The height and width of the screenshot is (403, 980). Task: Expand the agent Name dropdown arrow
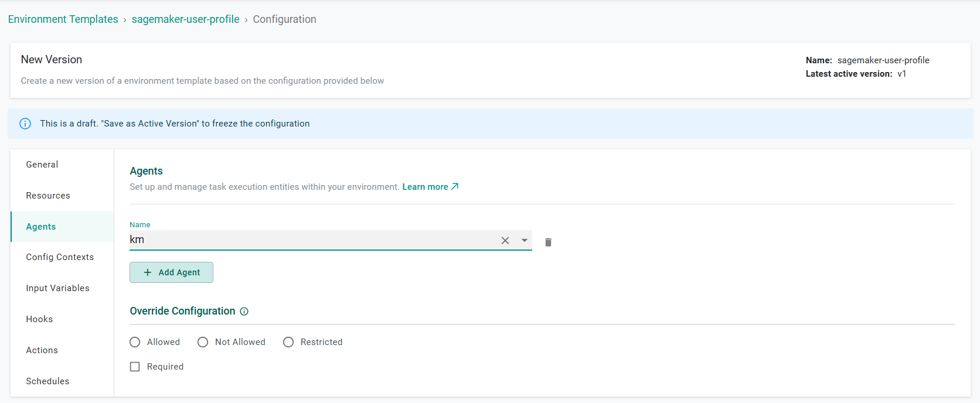click(x=525, y=240)
